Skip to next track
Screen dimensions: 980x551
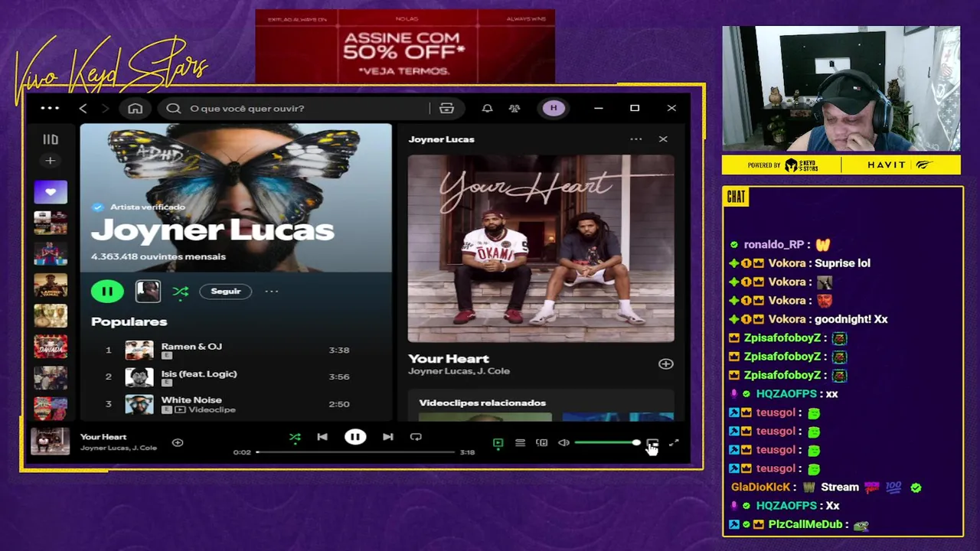[388, 437]
